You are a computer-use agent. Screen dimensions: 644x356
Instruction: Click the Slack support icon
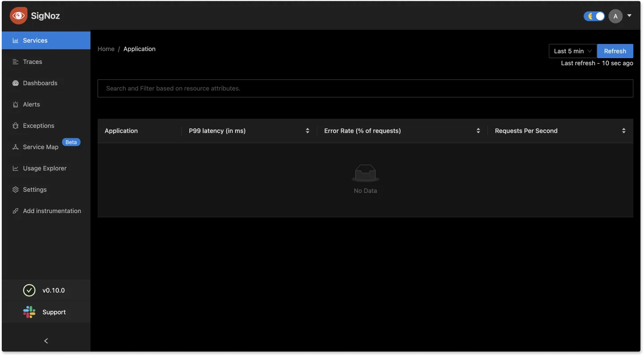29,312
